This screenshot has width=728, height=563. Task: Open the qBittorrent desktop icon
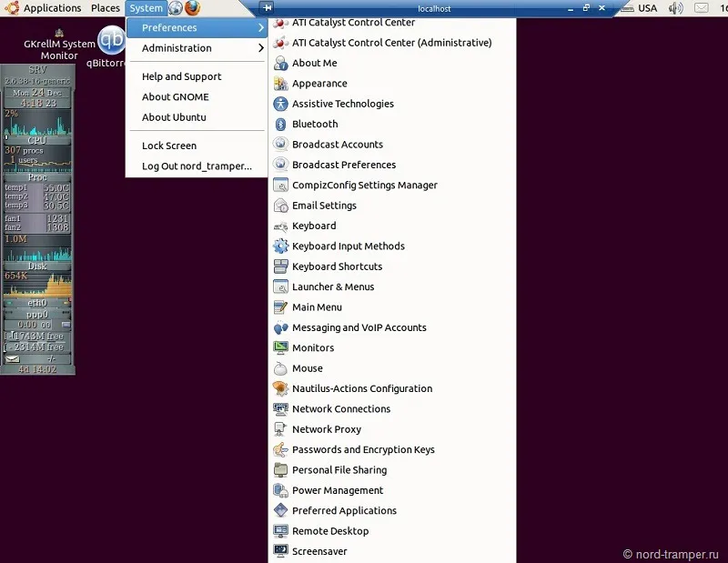coord(110,41)
